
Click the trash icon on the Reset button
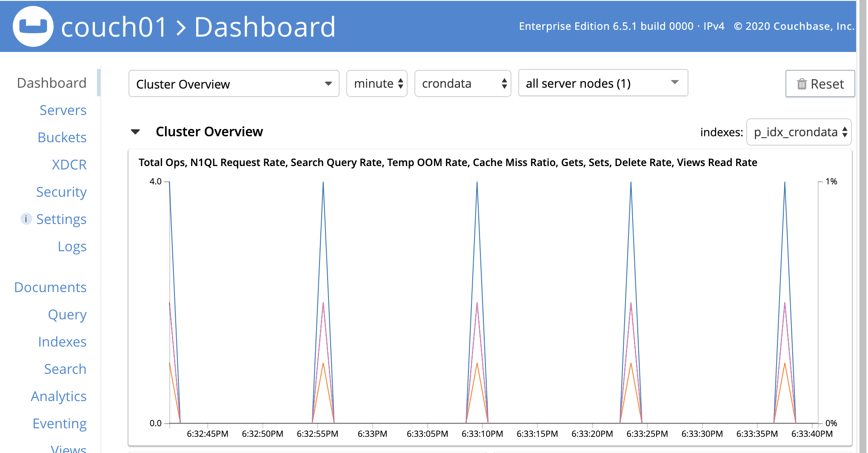click(802, 84)
